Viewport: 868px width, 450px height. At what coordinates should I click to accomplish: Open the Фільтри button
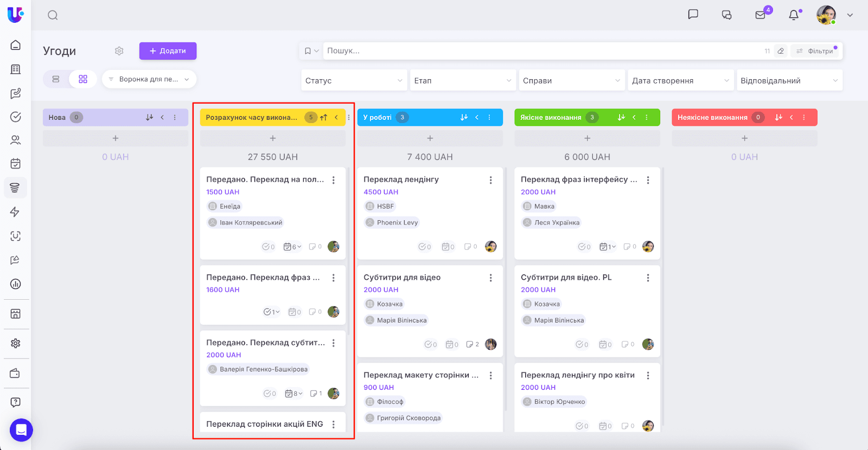coord(815,51)
